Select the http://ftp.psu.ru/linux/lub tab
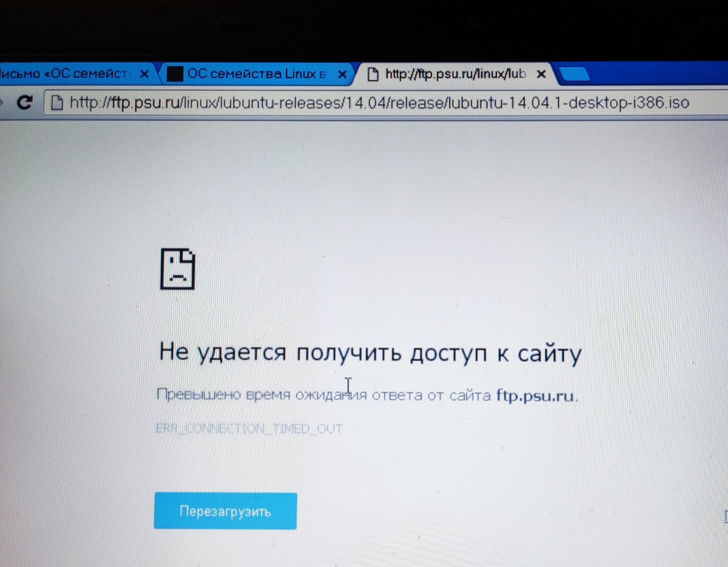 pyautogui.click(x=455, y=74)
